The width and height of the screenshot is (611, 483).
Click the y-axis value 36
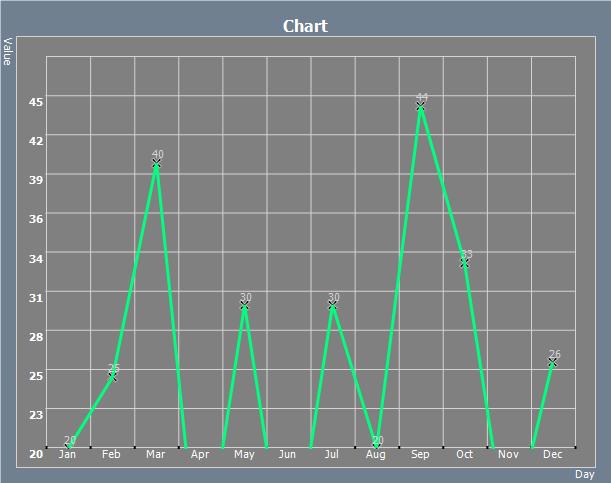(36, 219)
